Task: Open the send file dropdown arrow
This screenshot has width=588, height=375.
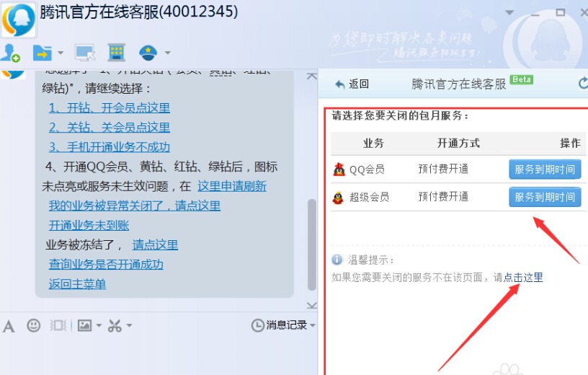Action: 61,53
